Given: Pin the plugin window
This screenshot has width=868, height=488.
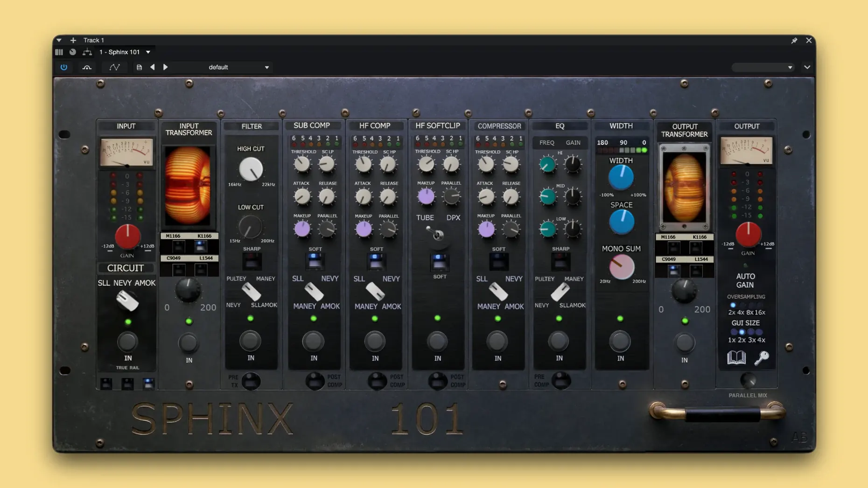Looking at the screenshot, I should [x=794, y=41].
